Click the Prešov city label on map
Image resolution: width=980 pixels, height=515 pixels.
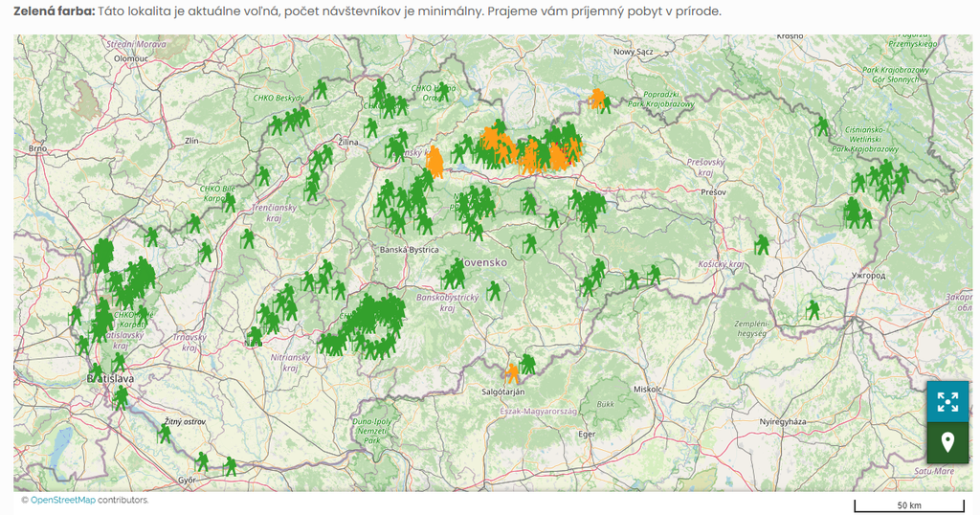pyautogui.click(x=714, y=192)
